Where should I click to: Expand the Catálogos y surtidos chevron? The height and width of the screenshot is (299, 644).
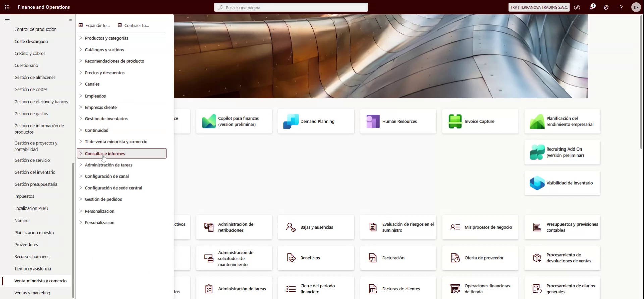click(80, 50)
